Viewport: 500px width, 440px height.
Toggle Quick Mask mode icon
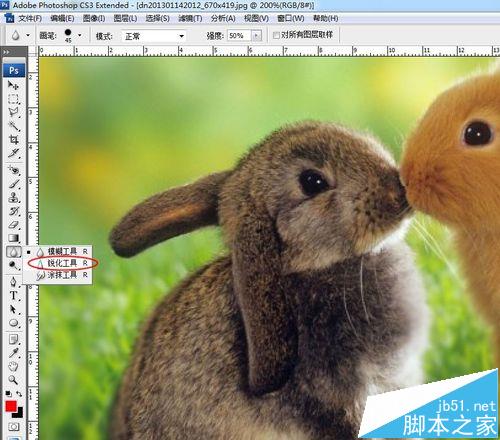point(14,426)
